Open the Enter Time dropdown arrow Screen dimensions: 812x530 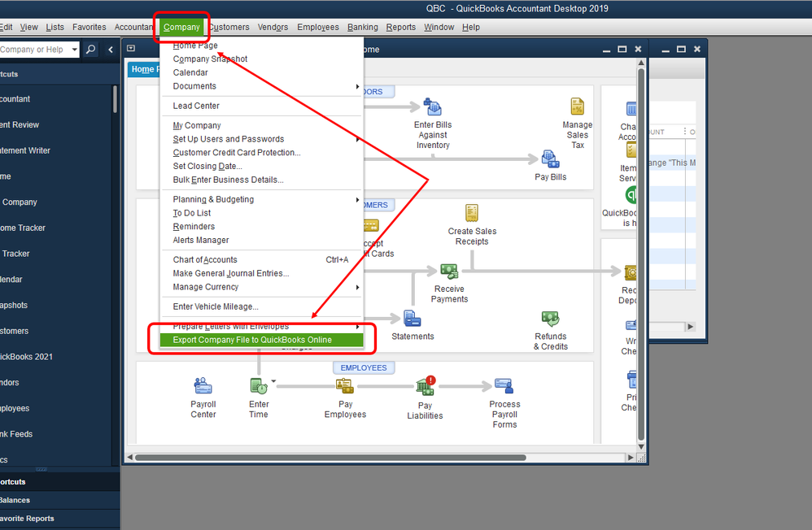[x=273, y=381]
